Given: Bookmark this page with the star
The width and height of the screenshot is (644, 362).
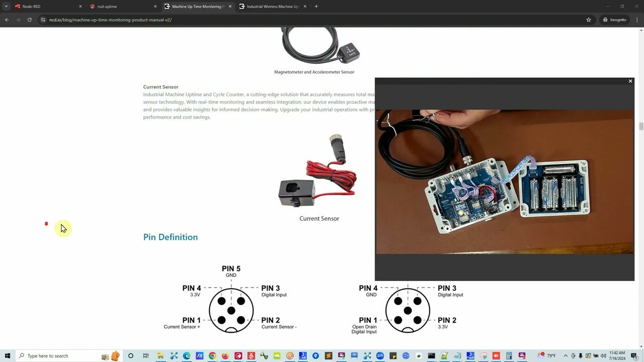Looking at the screenshot, I should click(x=588, y=20).
